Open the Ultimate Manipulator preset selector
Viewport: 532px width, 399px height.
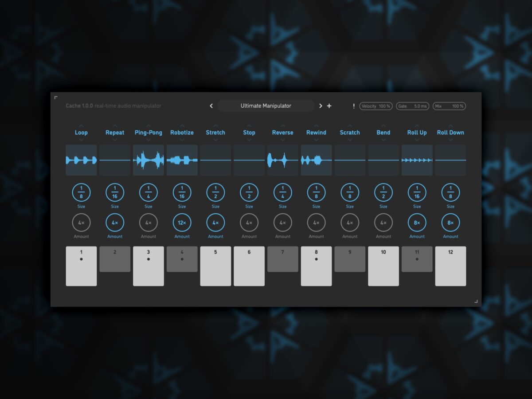point(266,106)
